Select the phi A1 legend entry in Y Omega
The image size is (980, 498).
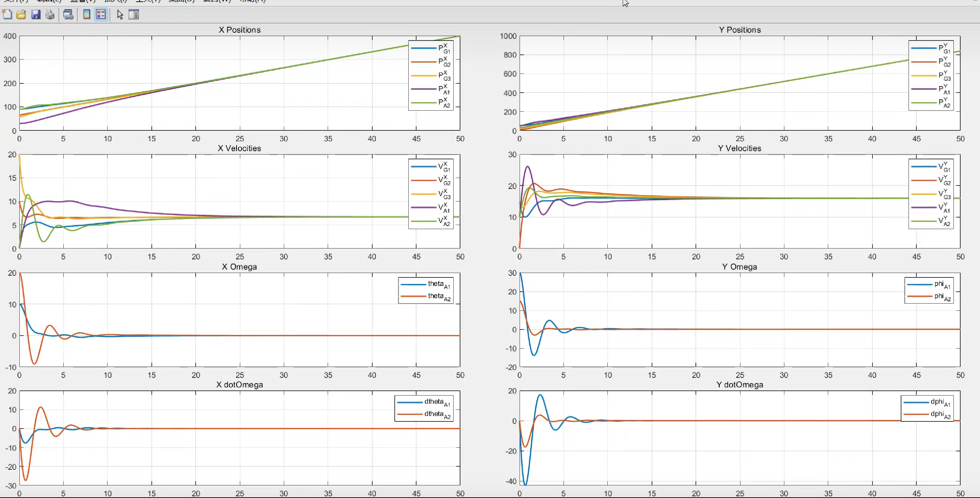[x=942, y=284]
